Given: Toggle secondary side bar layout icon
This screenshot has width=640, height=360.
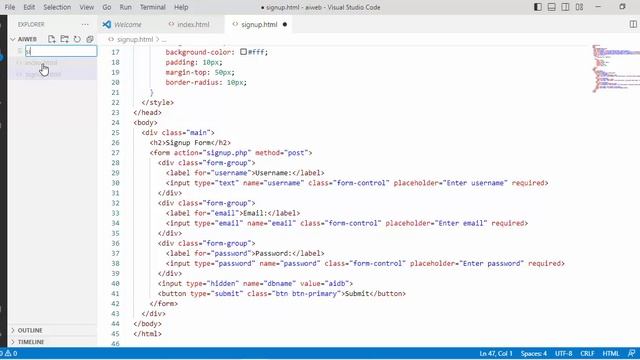Looking at the screenshot, I should [x=565, y=7].
